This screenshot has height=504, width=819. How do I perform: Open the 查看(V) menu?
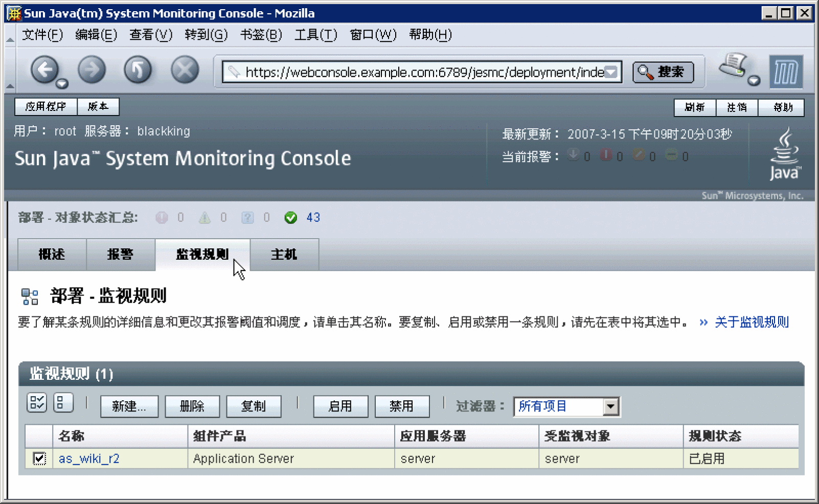[151, 35]
